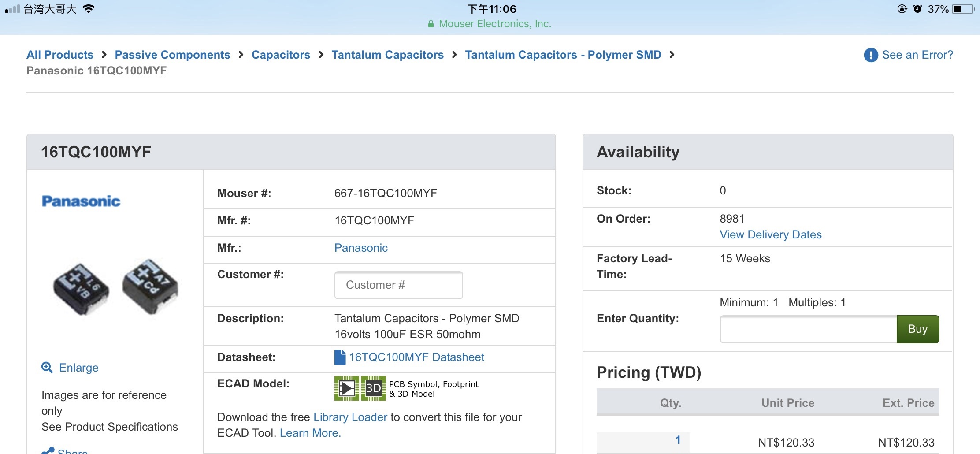
Task: Click the Pricing (TWD) heading
Action: (x=649, y=372)
